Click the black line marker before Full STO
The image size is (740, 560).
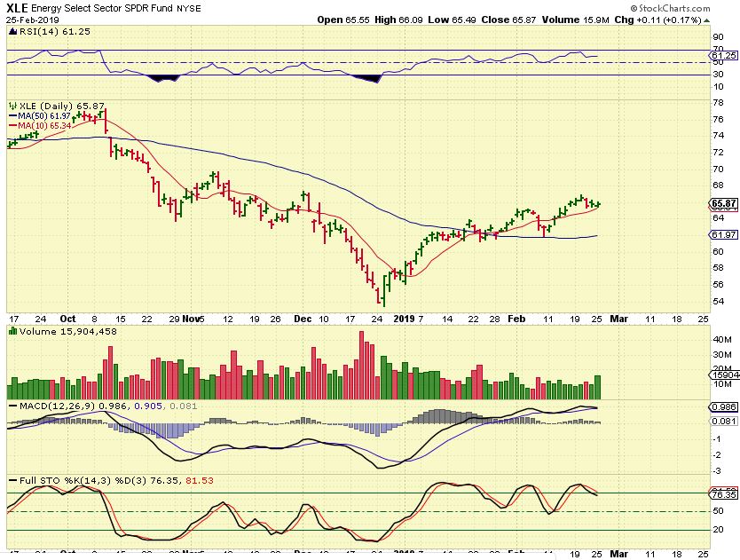click(12, 481)
